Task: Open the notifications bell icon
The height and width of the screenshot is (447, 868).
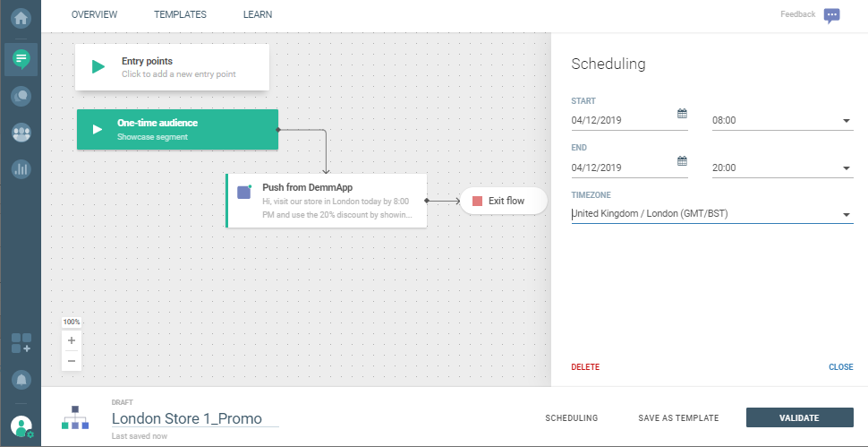Action: (21, 380)
